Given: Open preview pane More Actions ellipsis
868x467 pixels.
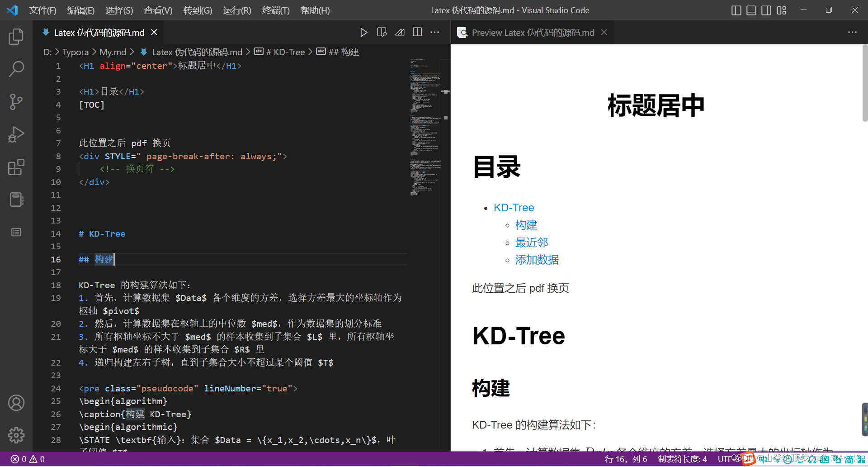Looking at the screenshot, I should (x=852, y=33).
